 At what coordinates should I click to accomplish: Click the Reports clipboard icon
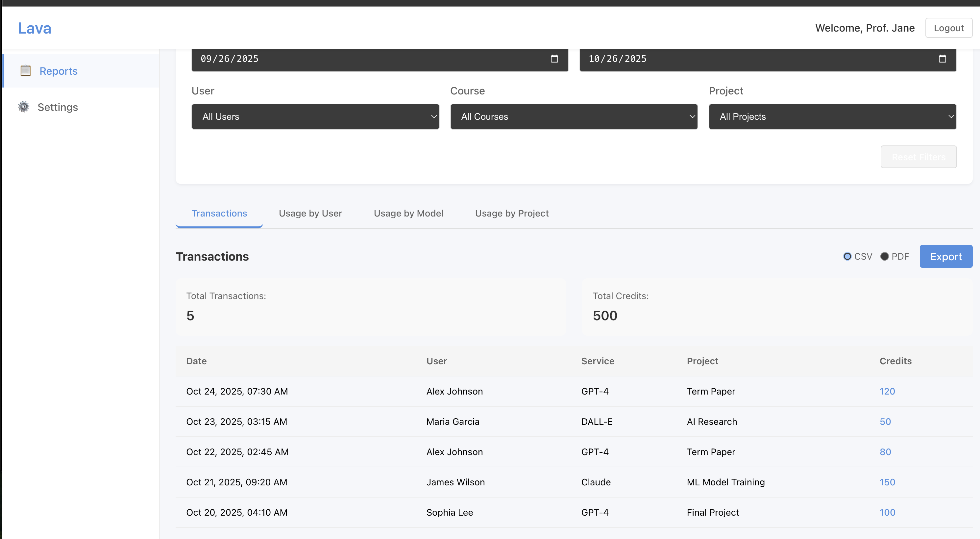tap(26, 71)
